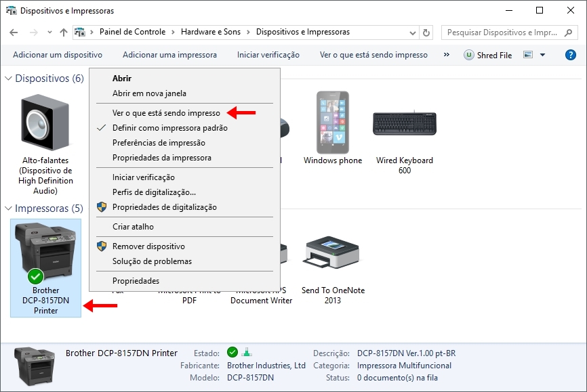Choose Criar atalho
The image size is (587, 392).
(184, 226)
